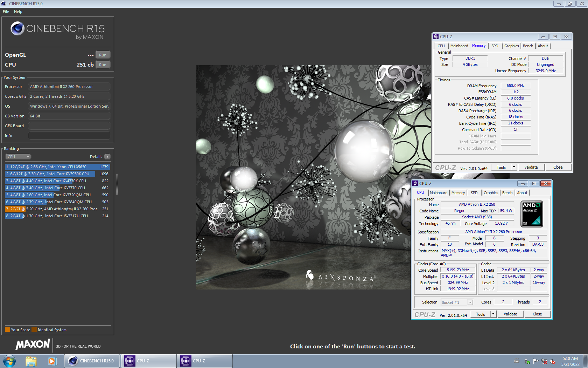This screenshot has width=588, height=368.
Task: Open Graphics tab in CPU CPU-Z window
Action: [x=491, y=193]
